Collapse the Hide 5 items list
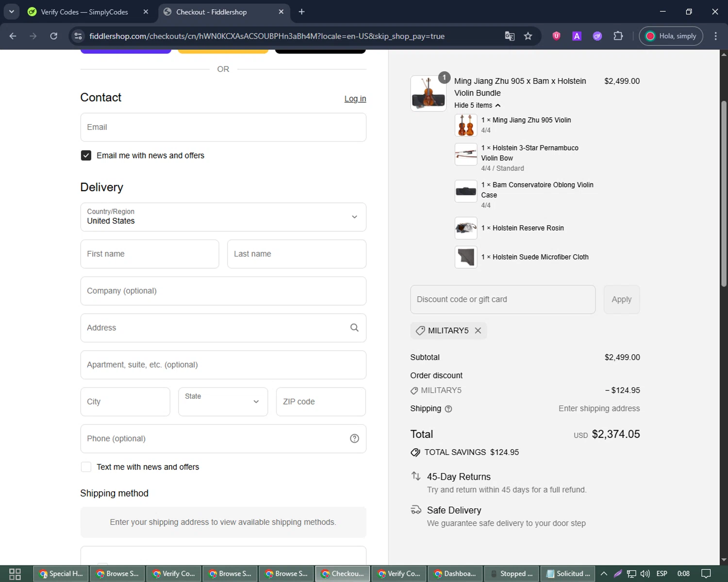728x582 pixels. pyautogui.click(x=477, y=105)
